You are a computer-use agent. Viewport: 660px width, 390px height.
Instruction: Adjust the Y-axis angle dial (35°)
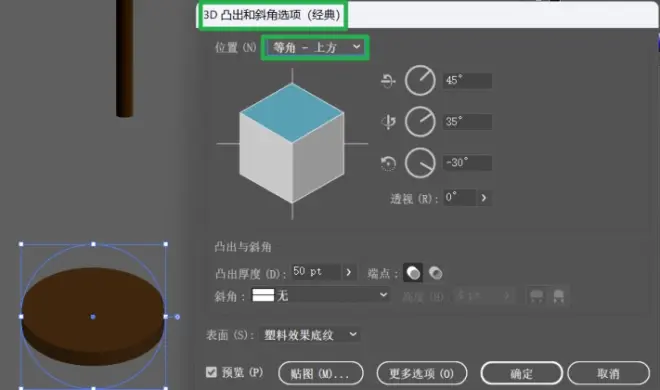coord(420,122)
